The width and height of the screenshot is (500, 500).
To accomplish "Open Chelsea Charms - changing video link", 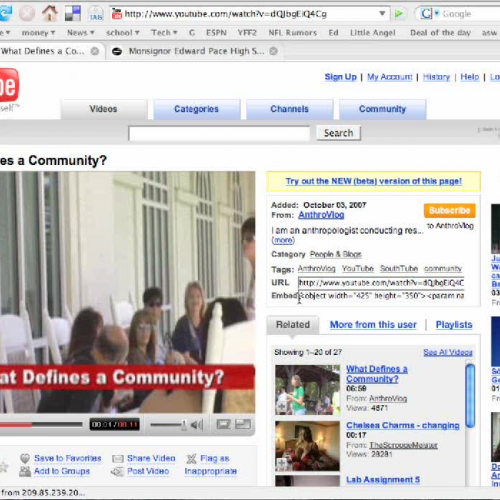I will click(403, 425).
